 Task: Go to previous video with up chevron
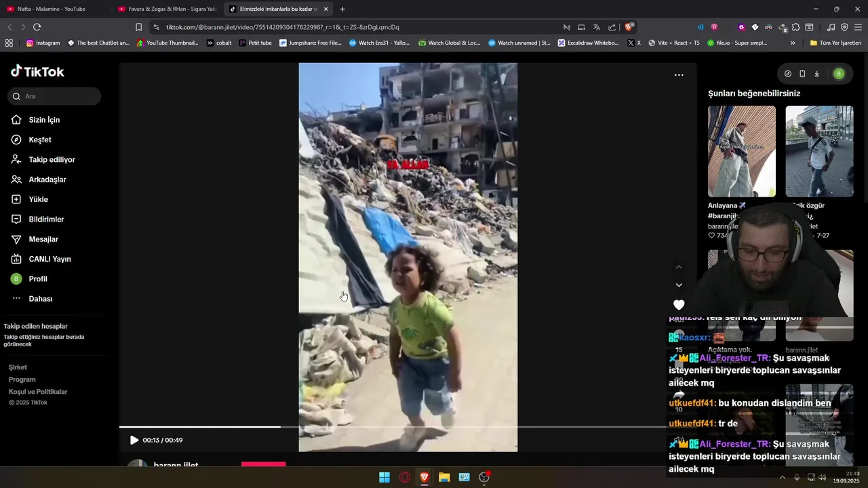(679, 267)
